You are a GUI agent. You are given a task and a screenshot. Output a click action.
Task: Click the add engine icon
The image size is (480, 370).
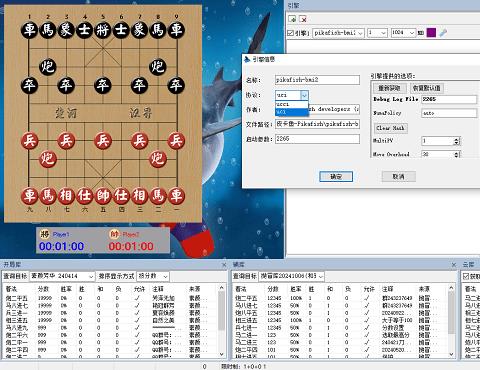point(292,19)
